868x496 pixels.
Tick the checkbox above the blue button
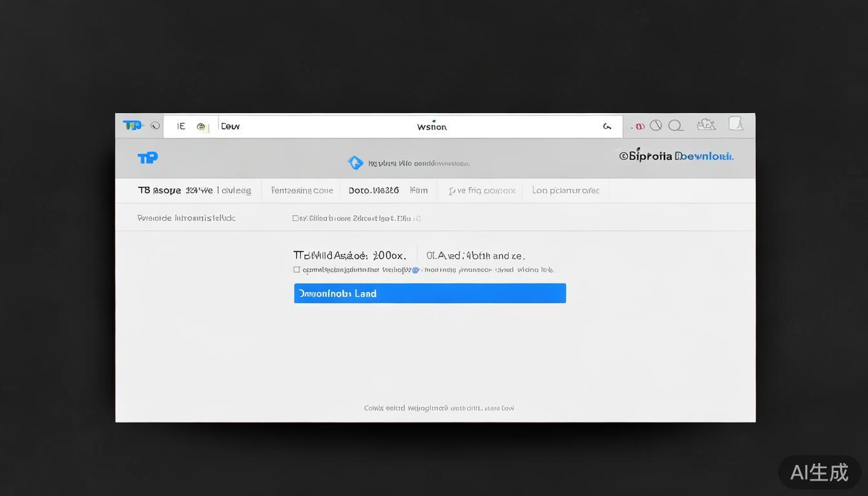297,270
